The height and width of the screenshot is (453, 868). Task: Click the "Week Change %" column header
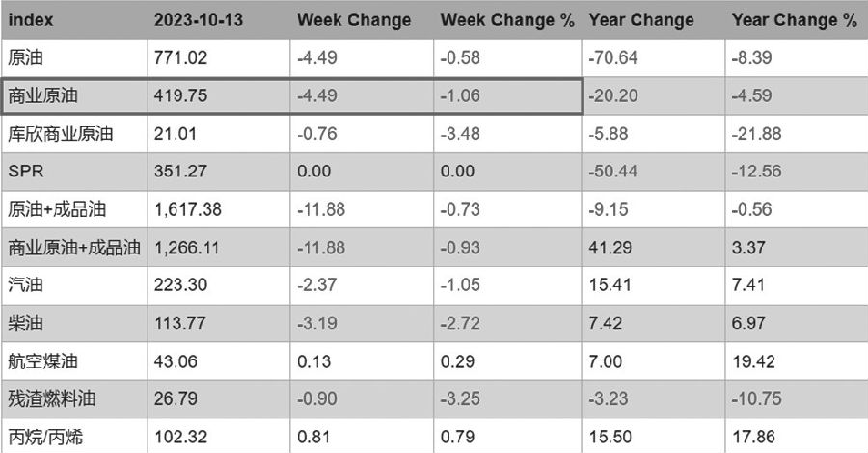pos(506,20)
